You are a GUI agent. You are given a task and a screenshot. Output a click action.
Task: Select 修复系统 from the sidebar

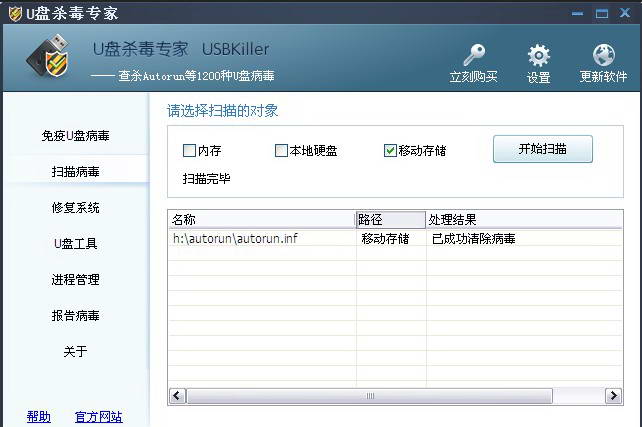pos(75,207)
